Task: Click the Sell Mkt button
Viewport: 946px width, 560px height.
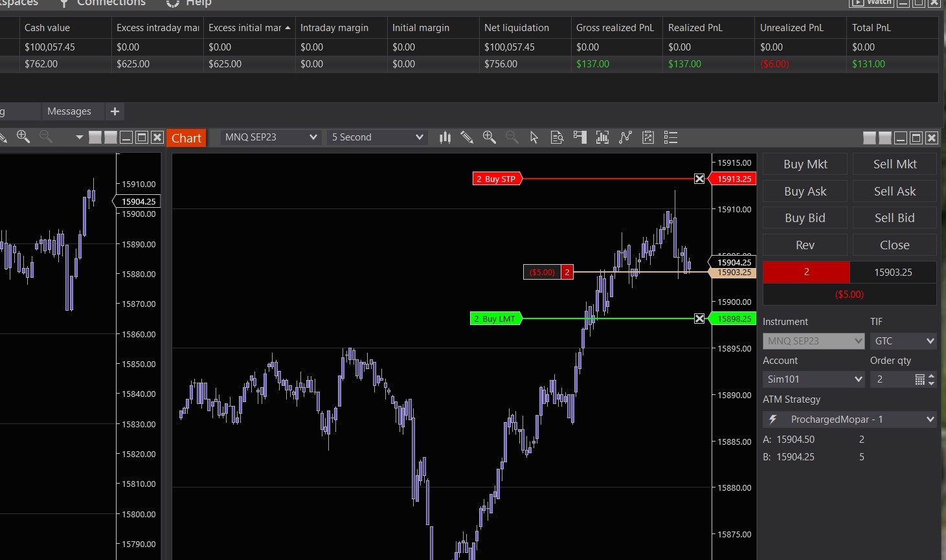Action: pos(895,164)
